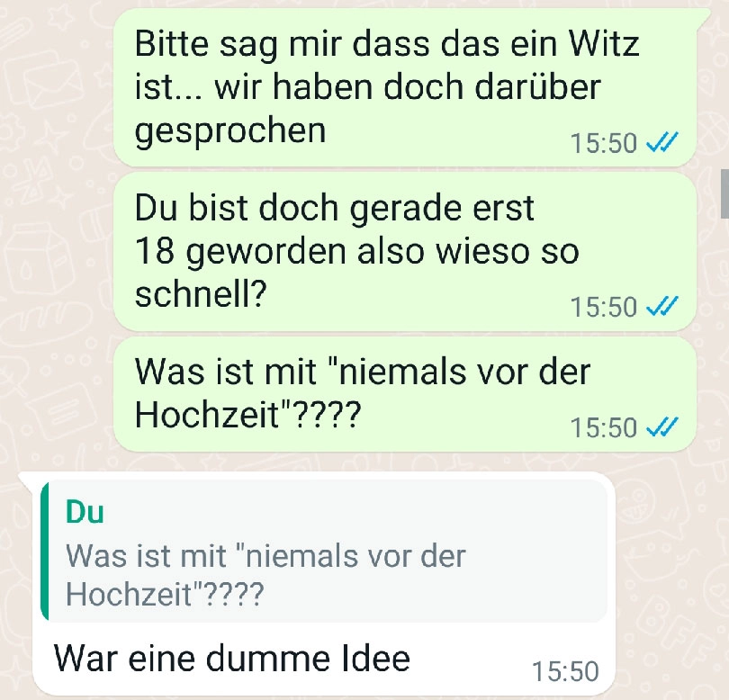The image size is (729, 700).
Task: Select the "Bitte sag mir dass das ein Witz" bubble
Action: 405,87
